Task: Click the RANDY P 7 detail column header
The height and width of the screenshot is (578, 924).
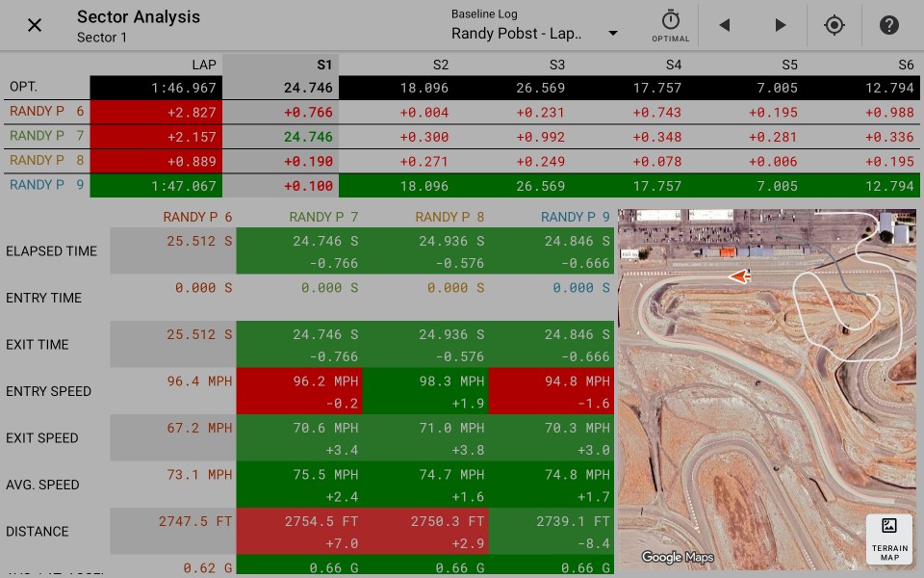Action: (323, 217)
